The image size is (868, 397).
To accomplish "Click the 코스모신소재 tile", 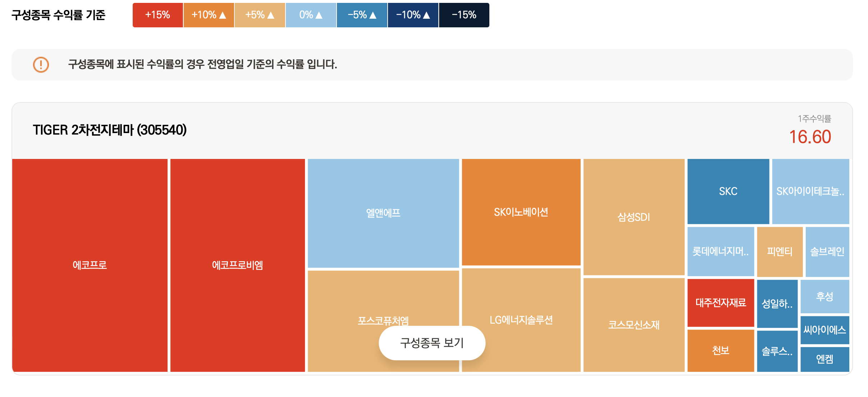I will 634,325.
